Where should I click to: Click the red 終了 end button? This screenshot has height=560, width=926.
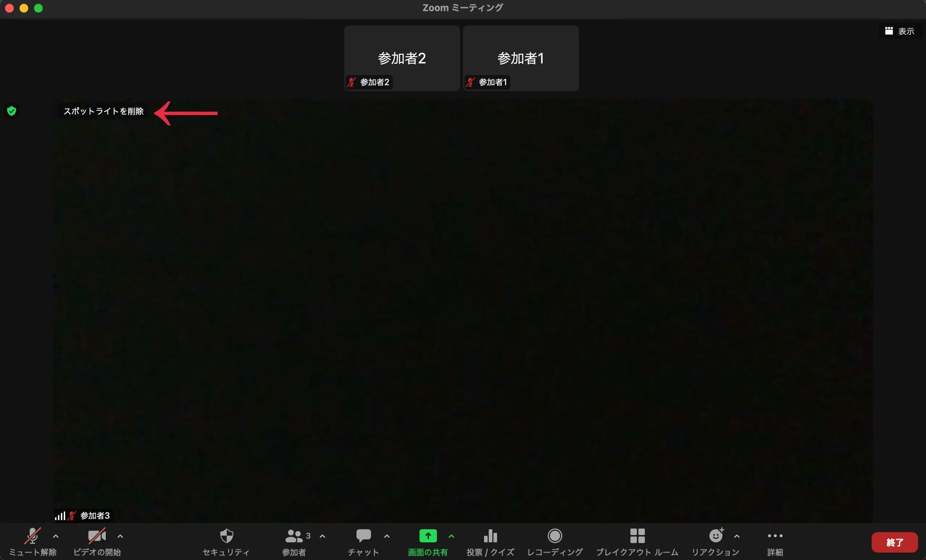coord(894,542)
